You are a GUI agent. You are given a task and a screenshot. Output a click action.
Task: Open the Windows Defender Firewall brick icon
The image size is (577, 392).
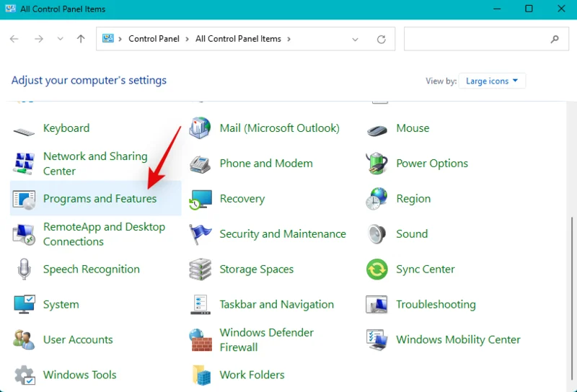point(201,340)
